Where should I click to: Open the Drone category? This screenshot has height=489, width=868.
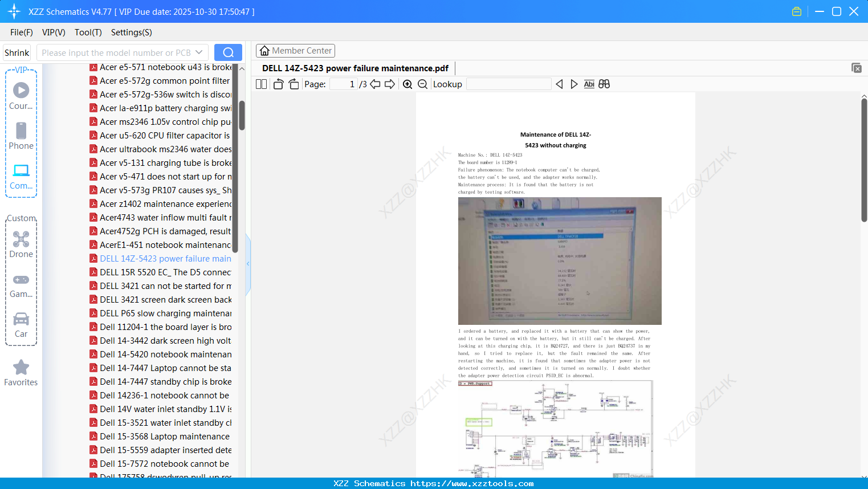click(21, 244)
